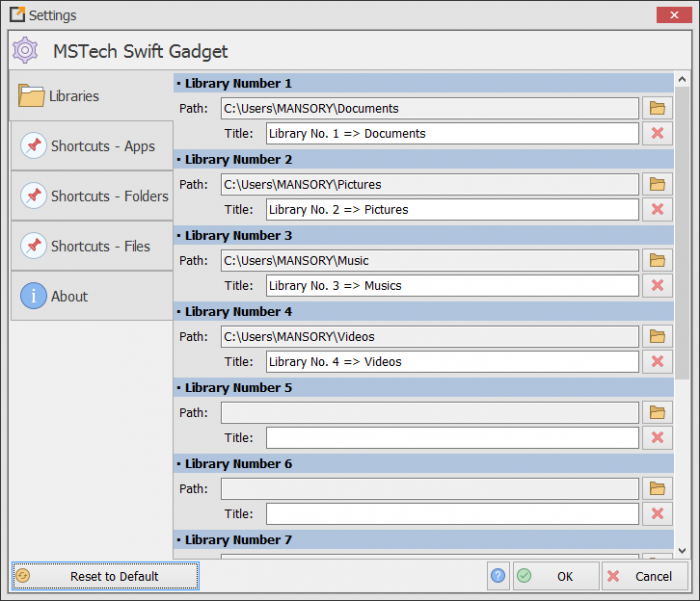Browse folder for Library Number 1 path
700x601 pixels.
657,108
